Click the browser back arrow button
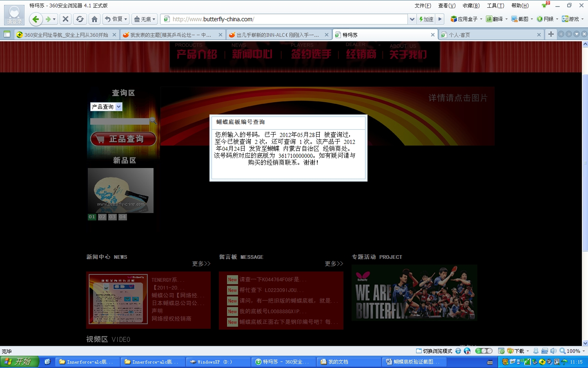The width and height of the screenshot is (588, 368). [36, 19]
